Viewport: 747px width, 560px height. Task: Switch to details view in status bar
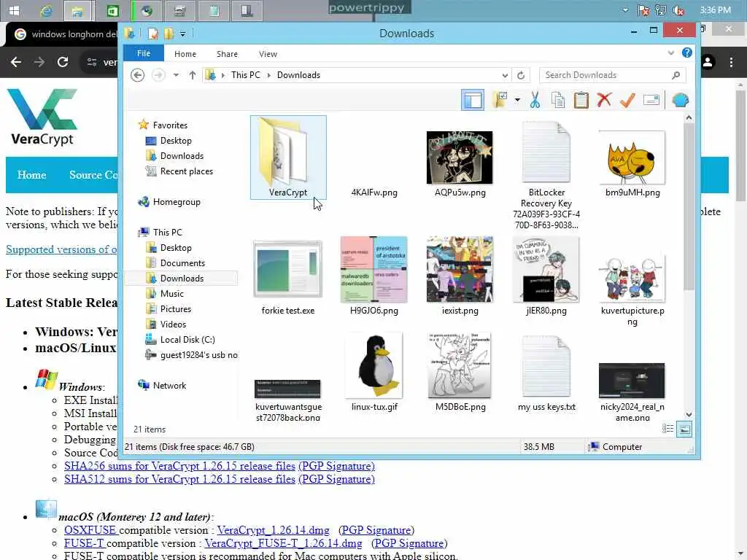point(667,429)
